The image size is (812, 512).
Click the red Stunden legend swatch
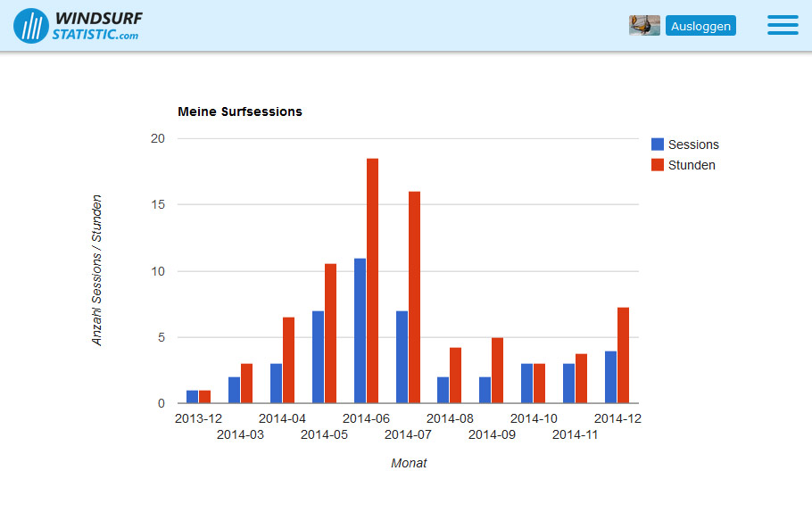click(658, 165)
